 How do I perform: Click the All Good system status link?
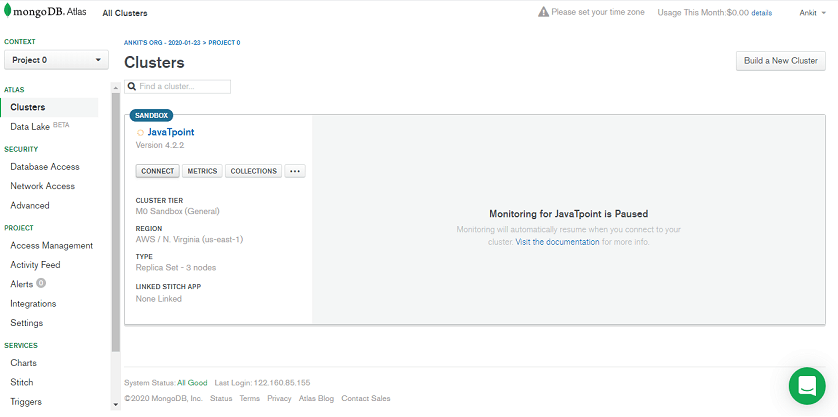192,383
